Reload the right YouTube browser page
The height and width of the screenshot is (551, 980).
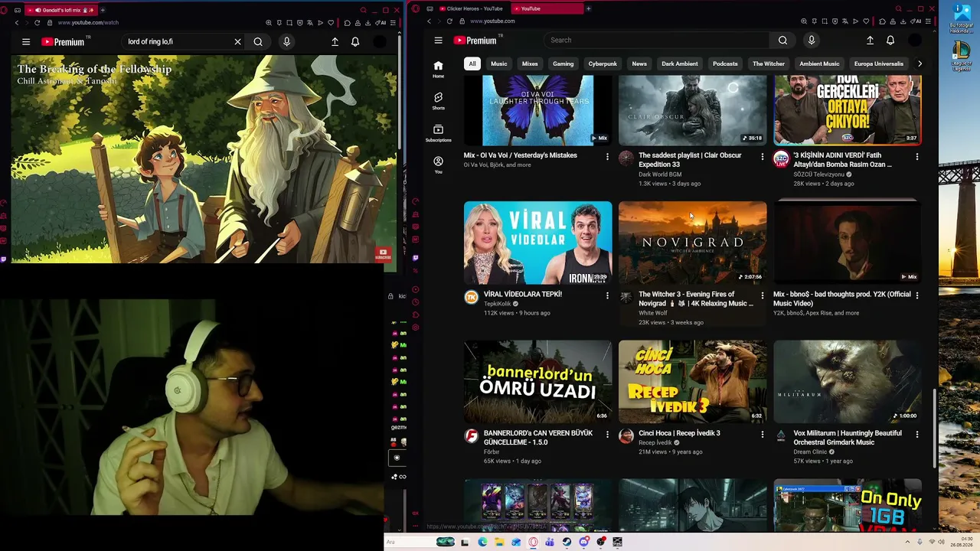pyautogui.click(x=449, y=21)
